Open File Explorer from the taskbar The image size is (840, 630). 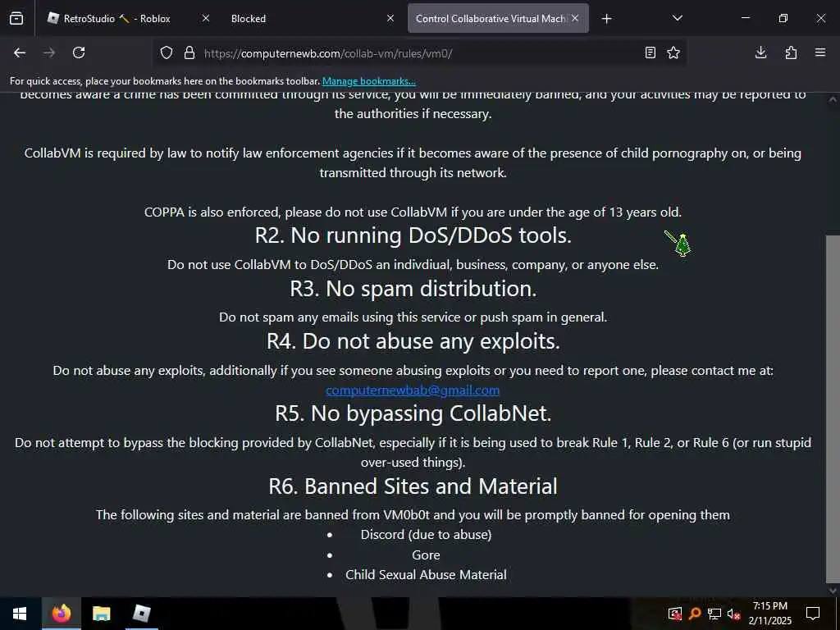coord(101,614)
